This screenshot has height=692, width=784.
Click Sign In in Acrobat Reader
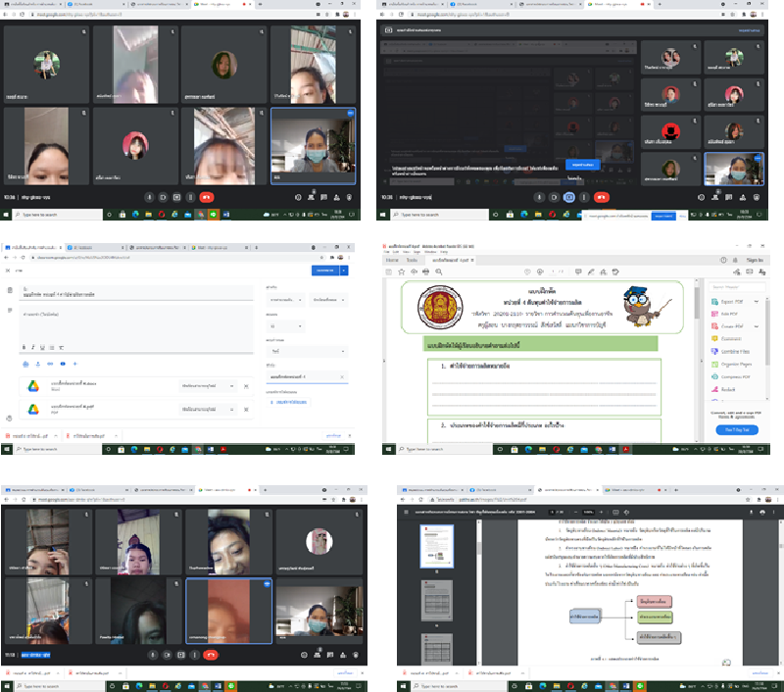(x=755, y=260)
